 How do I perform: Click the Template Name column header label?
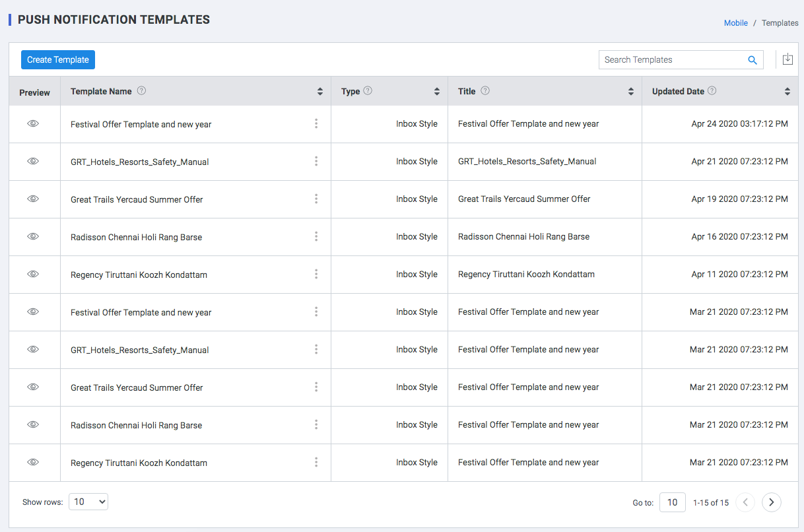101,92
